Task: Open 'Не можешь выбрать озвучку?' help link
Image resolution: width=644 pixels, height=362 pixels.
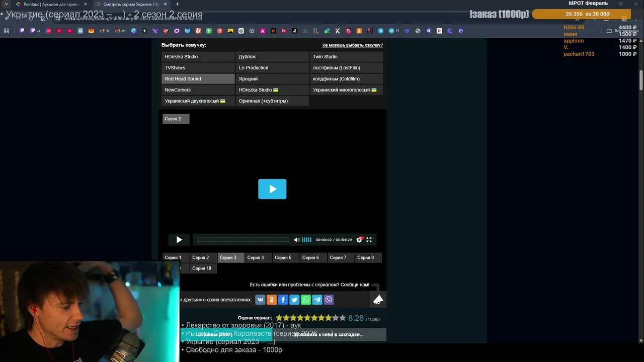Action: [353, 45]
